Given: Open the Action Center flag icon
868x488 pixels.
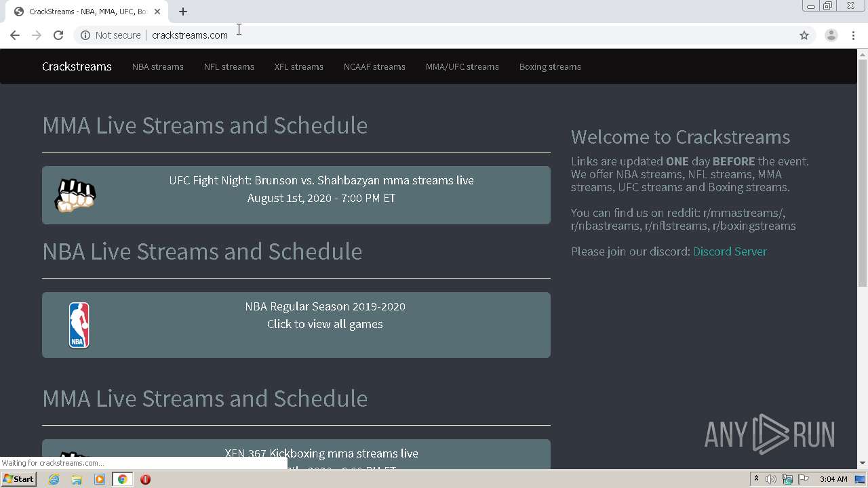Looking at the screenshot, I should [x=804, y=479].
